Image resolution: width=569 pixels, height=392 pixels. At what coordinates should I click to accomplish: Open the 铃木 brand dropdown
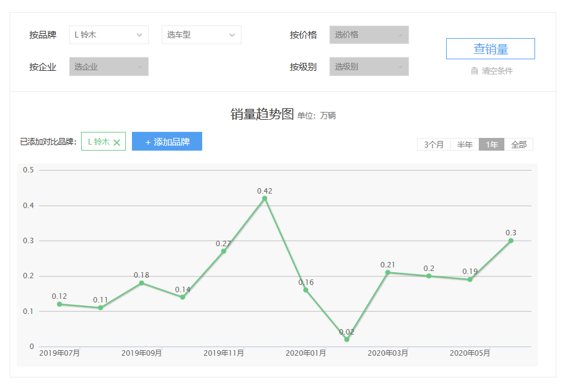[x=108, y=35]
